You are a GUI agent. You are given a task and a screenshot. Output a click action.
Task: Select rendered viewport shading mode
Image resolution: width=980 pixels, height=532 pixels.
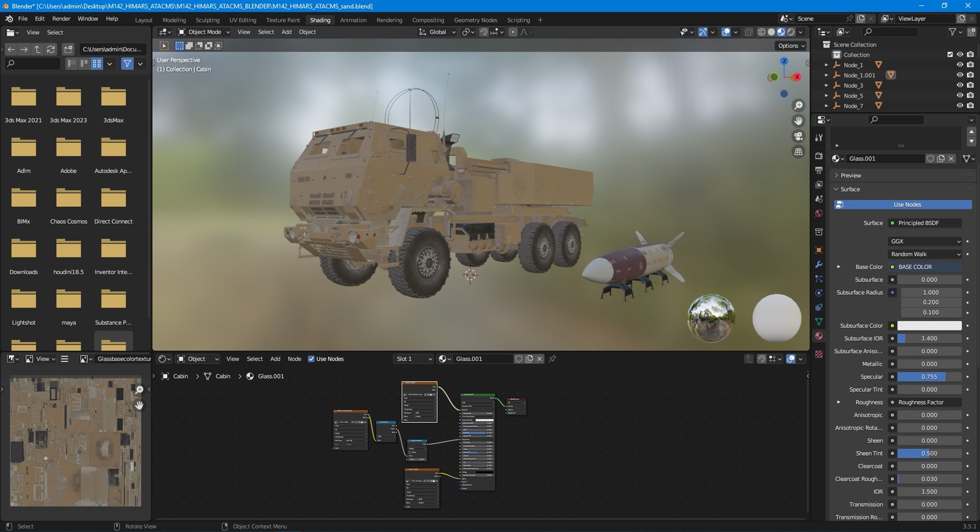[x=791, y=32]
